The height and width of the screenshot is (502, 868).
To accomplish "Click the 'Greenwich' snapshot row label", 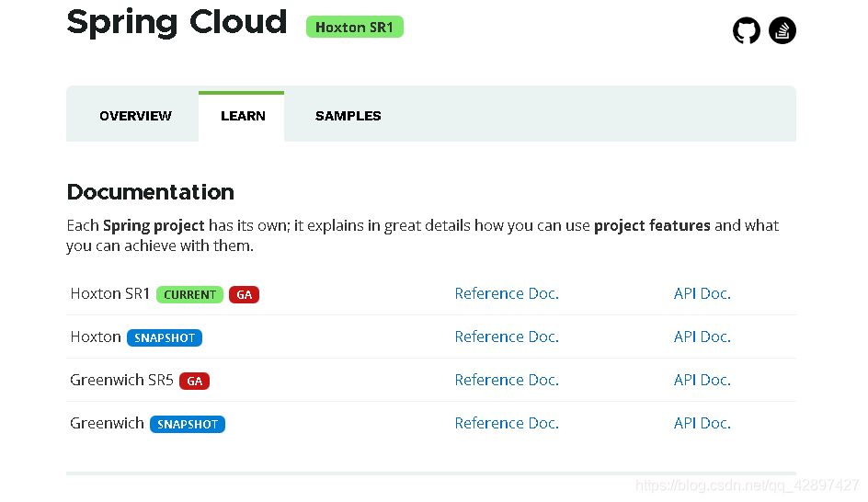I will [107, 423].
